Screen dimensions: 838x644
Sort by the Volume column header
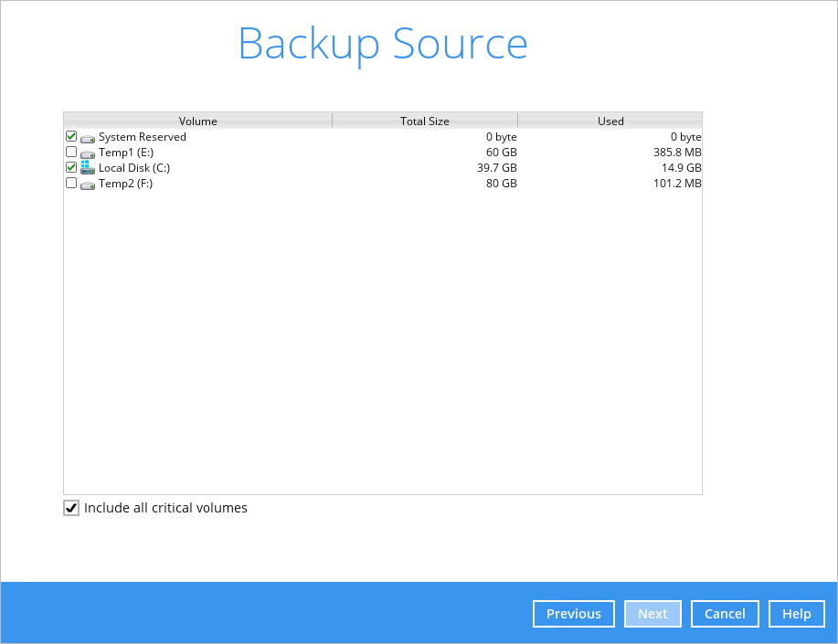pyautogui.click(x=197, y=121)
